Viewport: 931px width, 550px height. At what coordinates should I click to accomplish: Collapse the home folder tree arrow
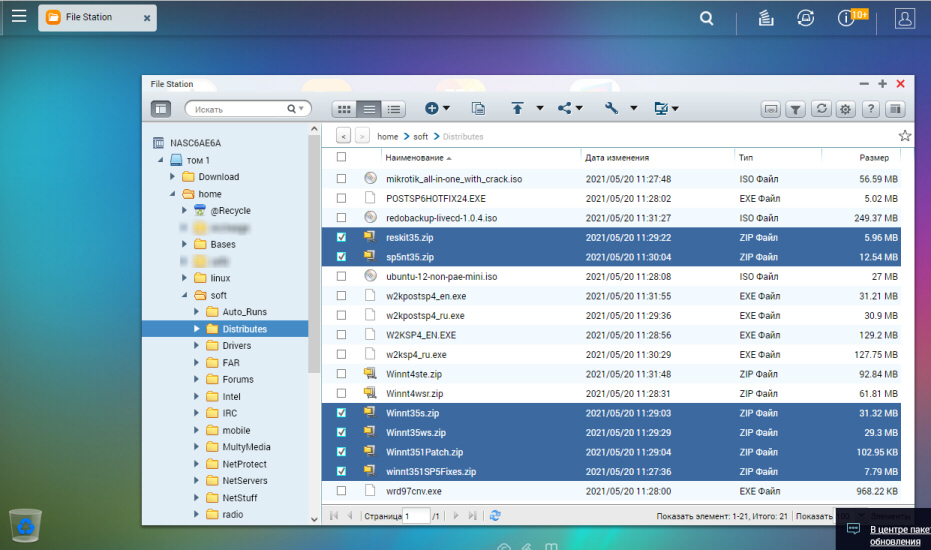[x=172, y=194]
